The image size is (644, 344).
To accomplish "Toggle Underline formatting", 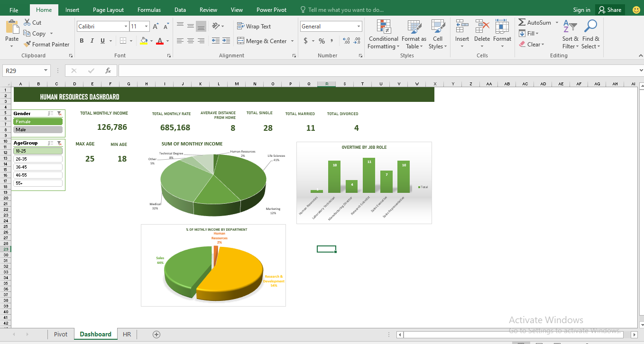I will [x=102, y=41].
